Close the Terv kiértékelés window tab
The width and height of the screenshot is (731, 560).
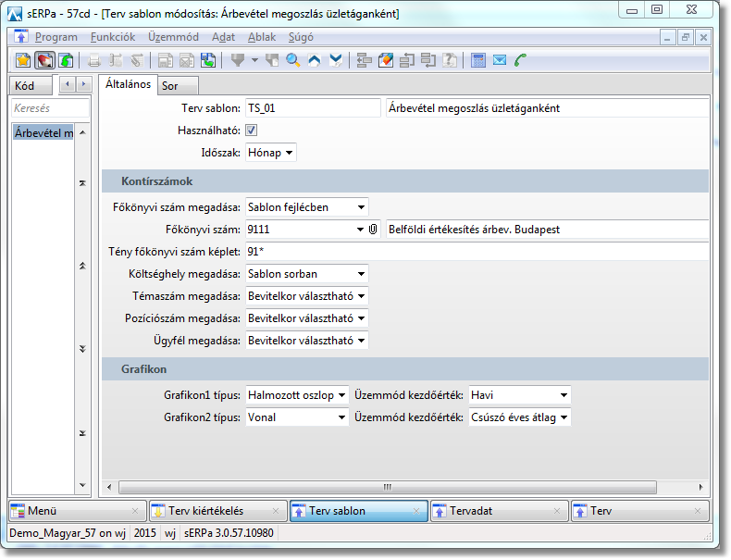pos(276,511)
